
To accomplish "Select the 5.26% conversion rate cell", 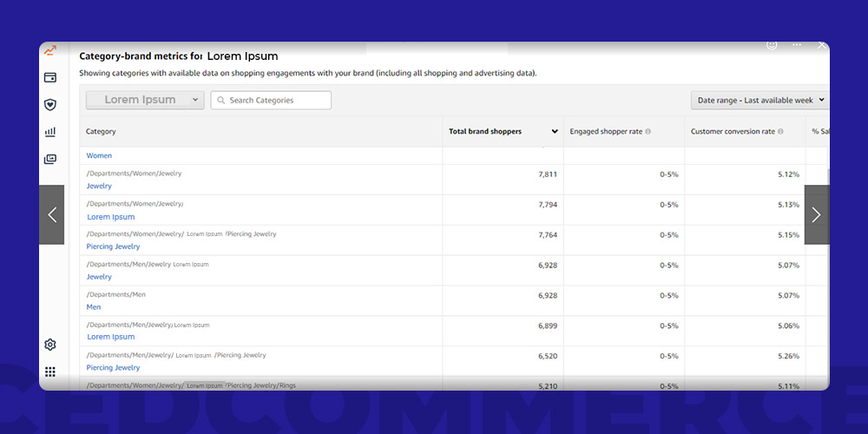I will [788, 356].
